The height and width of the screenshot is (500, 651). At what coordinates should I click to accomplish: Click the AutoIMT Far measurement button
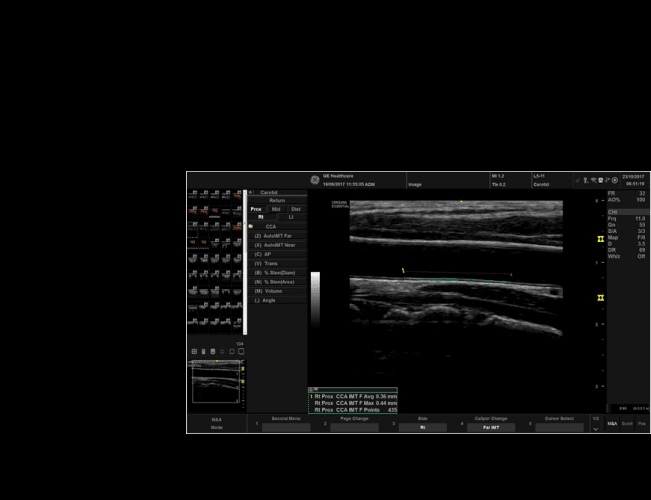277,236
